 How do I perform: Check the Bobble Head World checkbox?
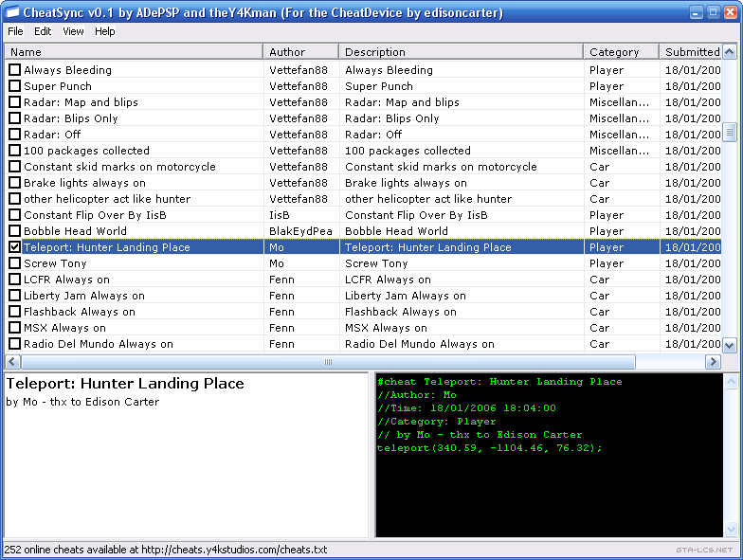point(15,231)
